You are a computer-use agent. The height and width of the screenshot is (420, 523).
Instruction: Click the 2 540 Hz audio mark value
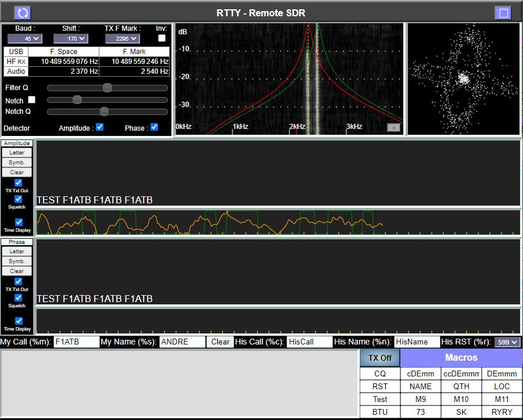click(x=134, y=71)
